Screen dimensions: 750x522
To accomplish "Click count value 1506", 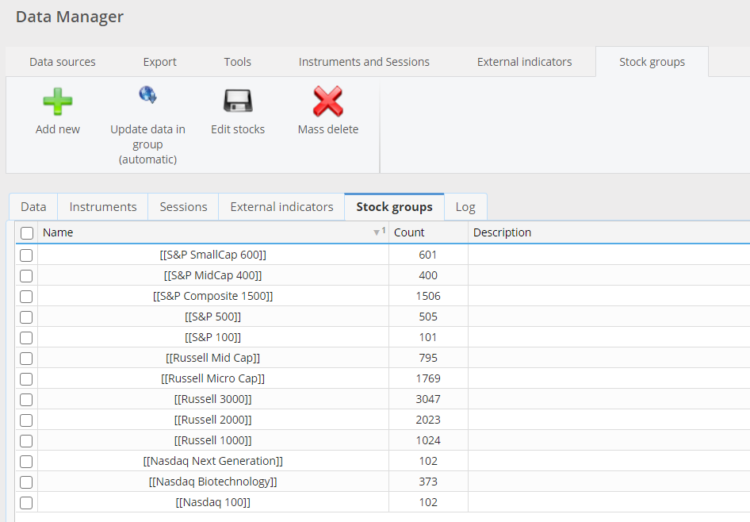I will click(428, 296).
